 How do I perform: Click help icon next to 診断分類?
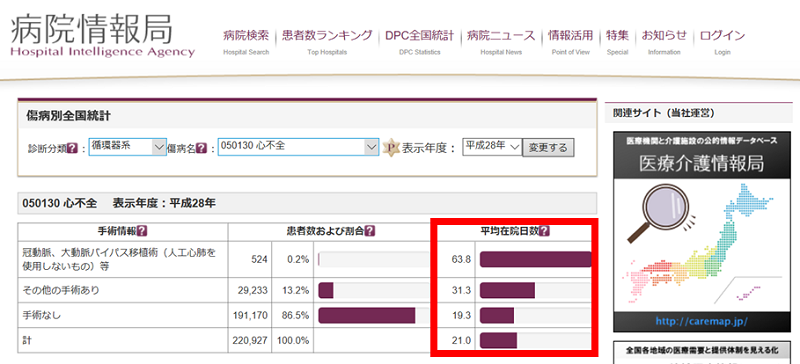(x=72, y=149)
